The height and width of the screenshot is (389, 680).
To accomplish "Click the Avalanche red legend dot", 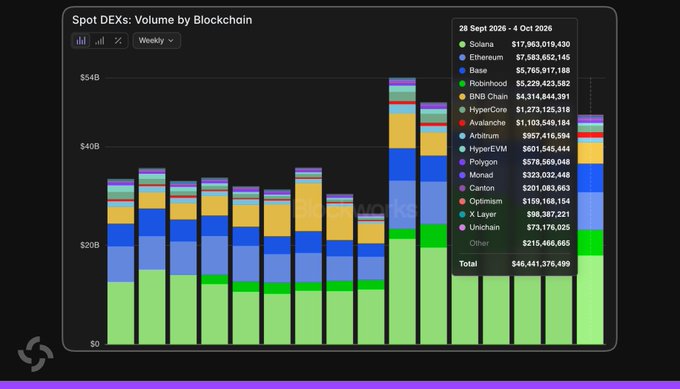I will click(462, 123).
